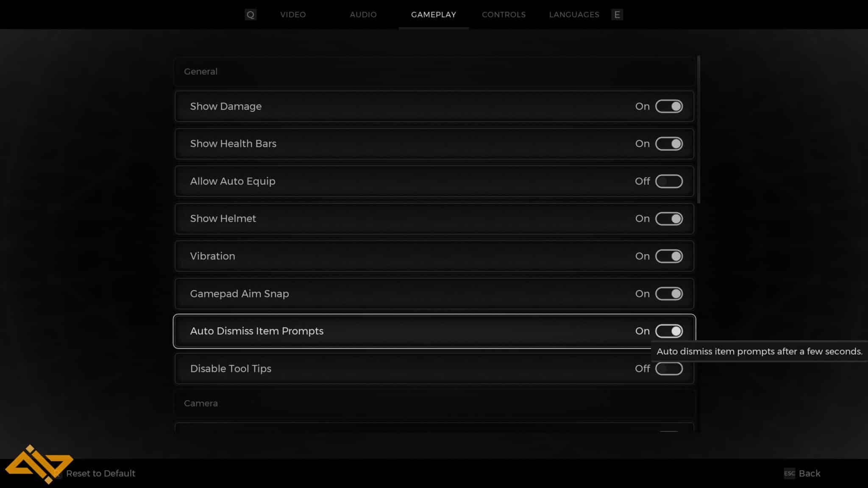Select the Gameplay tab
The height and width of the screenshot is (488, 868).
(x=434, y=14)
